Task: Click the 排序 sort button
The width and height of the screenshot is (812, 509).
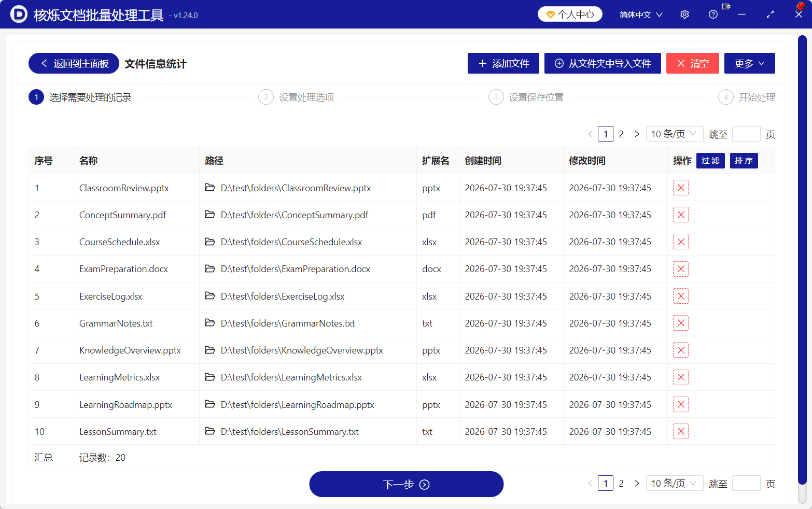Action: point(744,161)
